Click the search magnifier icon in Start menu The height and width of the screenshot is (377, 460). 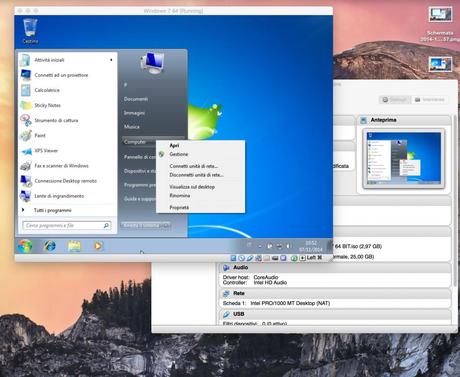pos(106,226)
